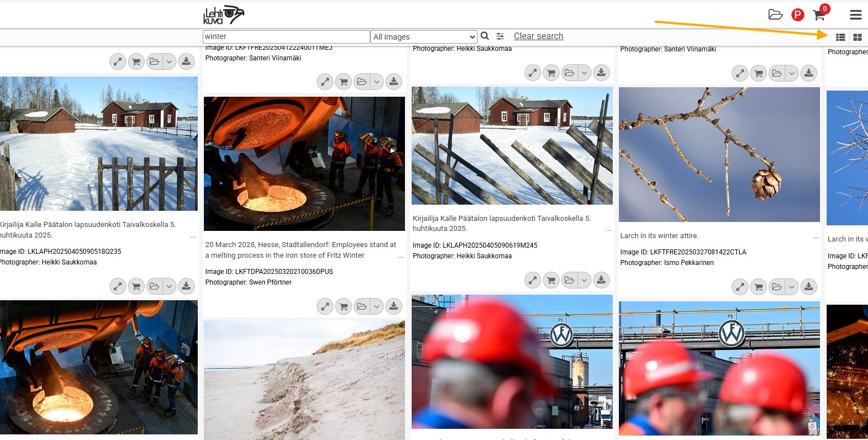
Task: Open the shopping cart
Action: click(819, 15)
